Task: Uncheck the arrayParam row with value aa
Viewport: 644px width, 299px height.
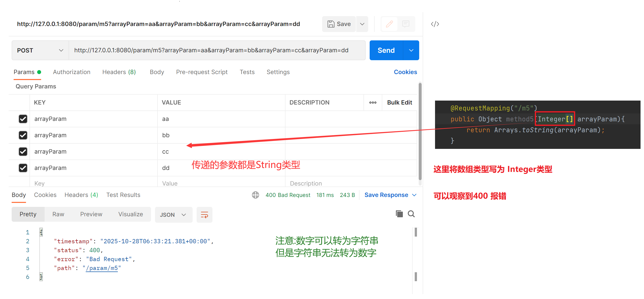Action: (x=23, y=119)
